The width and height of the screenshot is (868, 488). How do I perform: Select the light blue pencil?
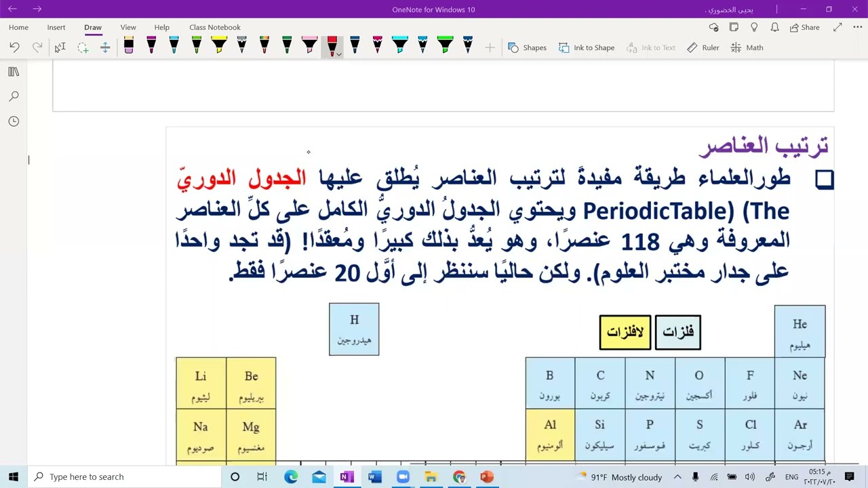(422, 46)
